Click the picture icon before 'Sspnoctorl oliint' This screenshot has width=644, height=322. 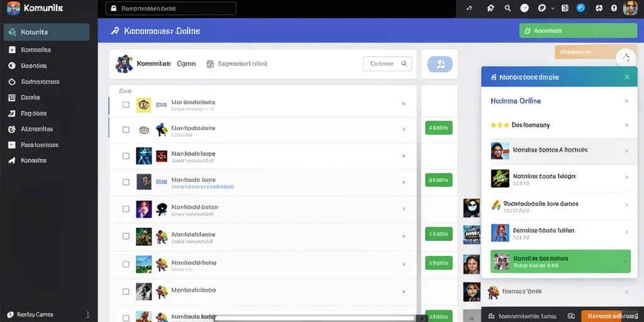[210, 64]
